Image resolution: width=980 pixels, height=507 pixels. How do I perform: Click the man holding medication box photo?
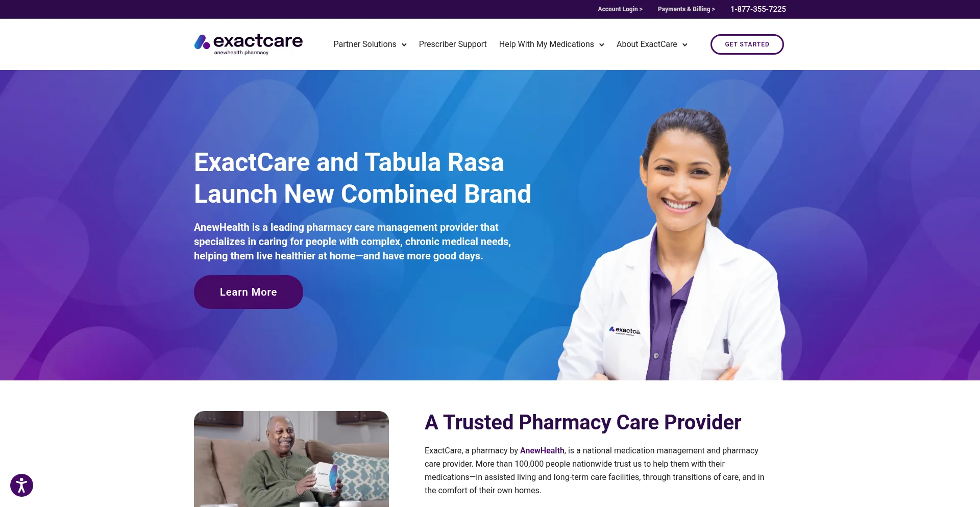pos(291,459)
